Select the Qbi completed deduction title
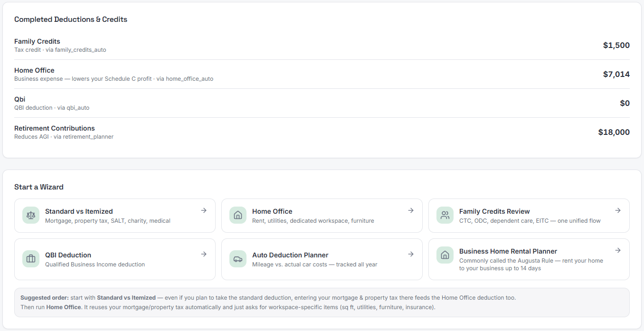644x331 pixels. [19, 99]
